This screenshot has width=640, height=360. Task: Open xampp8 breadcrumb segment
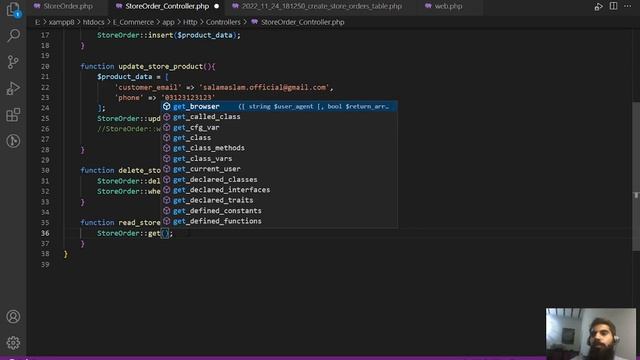[62, 22]
